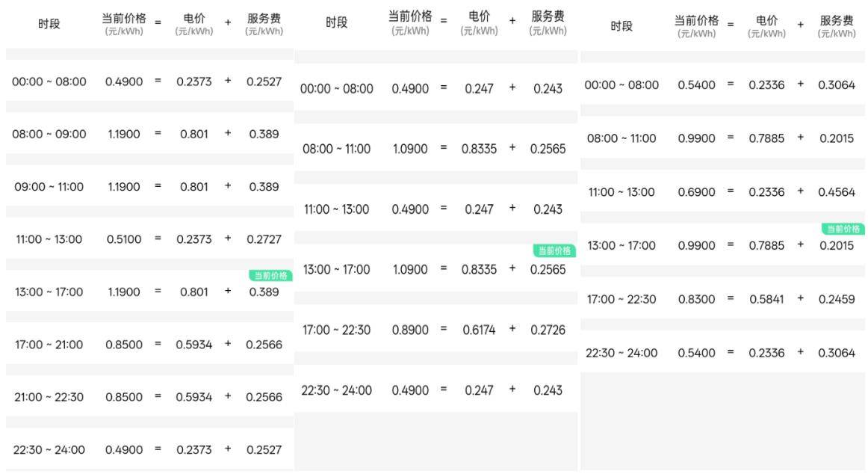This screenshot has height=474, width=868.
Task: Click the 0.5100 current price value
Action: (124, 239)
